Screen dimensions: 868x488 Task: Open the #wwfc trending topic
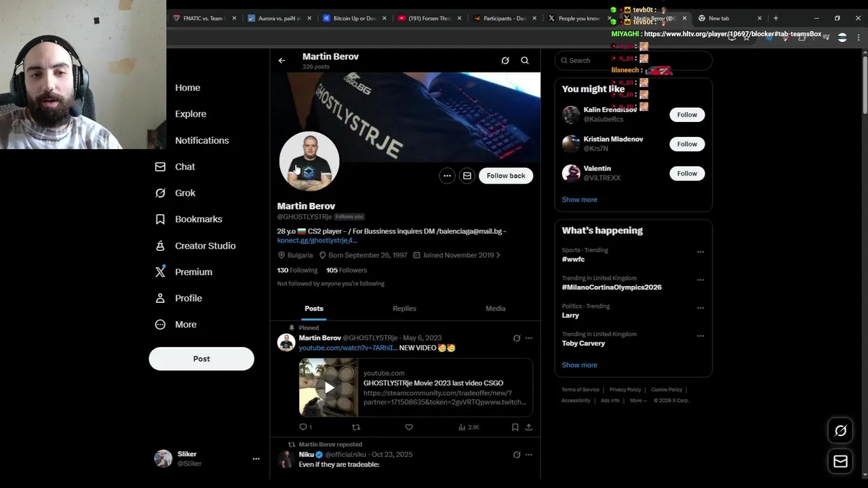point(573,260)
